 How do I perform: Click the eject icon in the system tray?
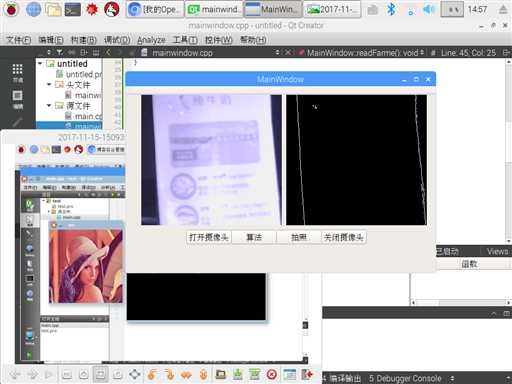pos(503,9)
